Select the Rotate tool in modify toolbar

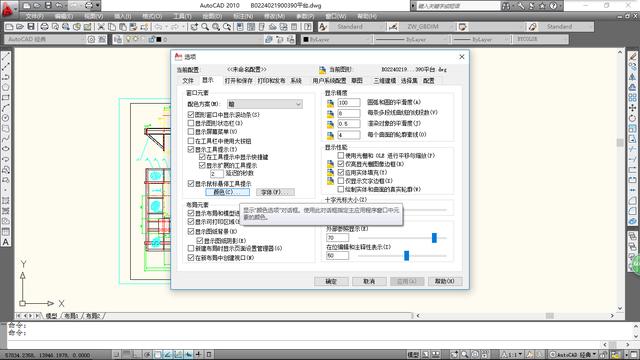pos(633,118)
